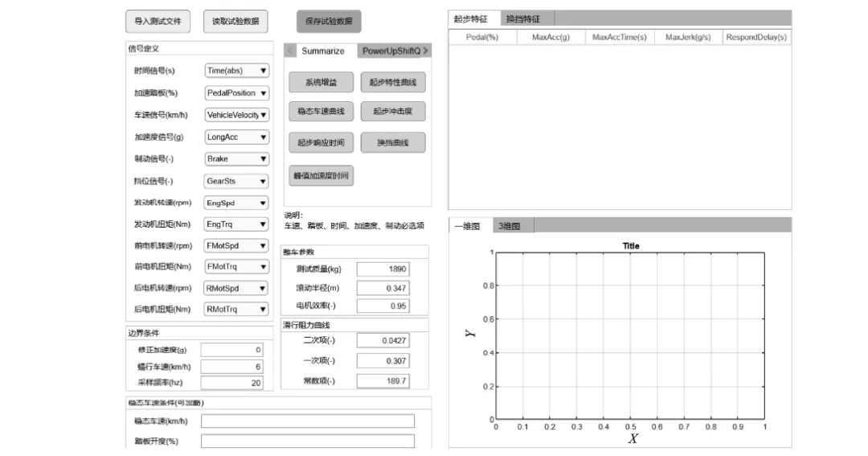Open the GearSts signal dropdown
The width and height of the screenshot is (868, 456).
[236, 181]
